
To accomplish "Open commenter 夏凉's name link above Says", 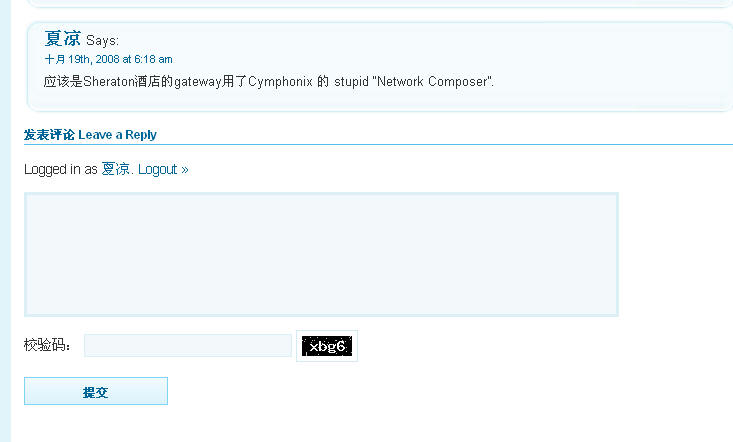I will tap(63, 39).
